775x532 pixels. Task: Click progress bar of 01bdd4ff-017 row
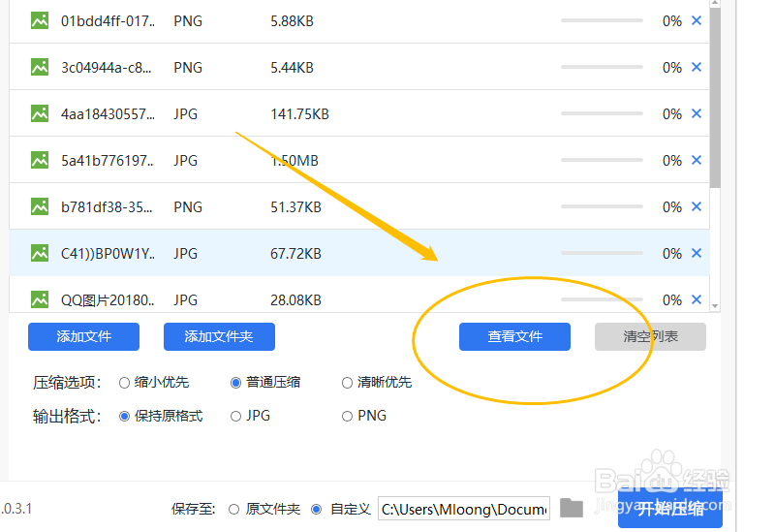(x=602, y=20)
